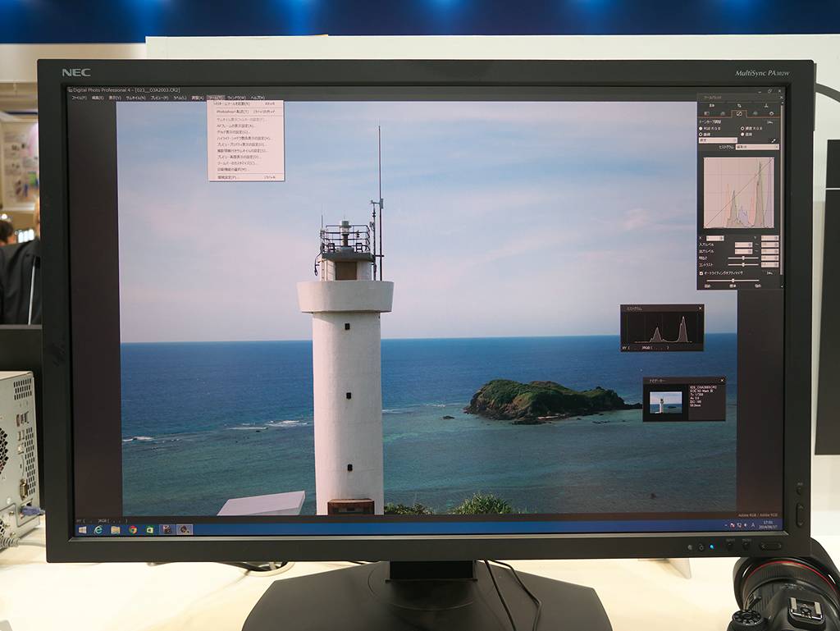Click the コントラスト numeric value box

tap(769, 264)
